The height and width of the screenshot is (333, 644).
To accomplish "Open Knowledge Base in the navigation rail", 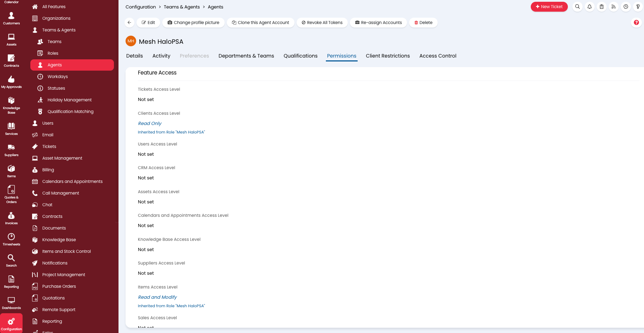I will point(11,105).
